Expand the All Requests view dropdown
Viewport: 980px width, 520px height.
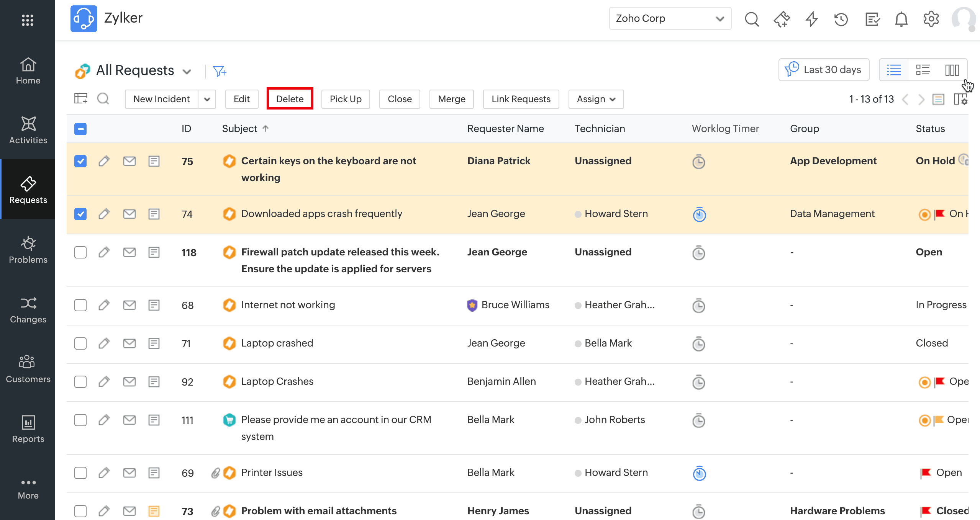(x=187, y=72)
